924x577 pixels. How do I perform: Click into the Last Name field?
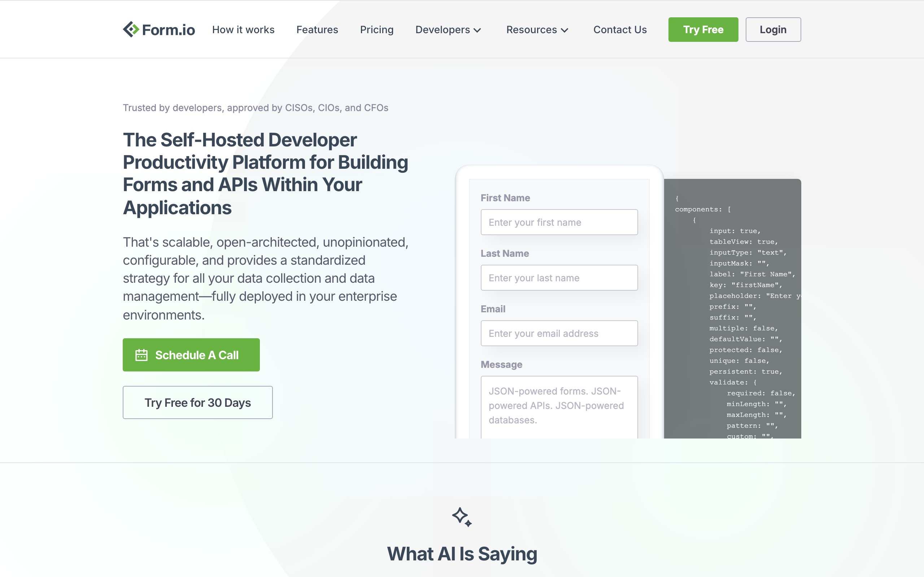[559, 278]
